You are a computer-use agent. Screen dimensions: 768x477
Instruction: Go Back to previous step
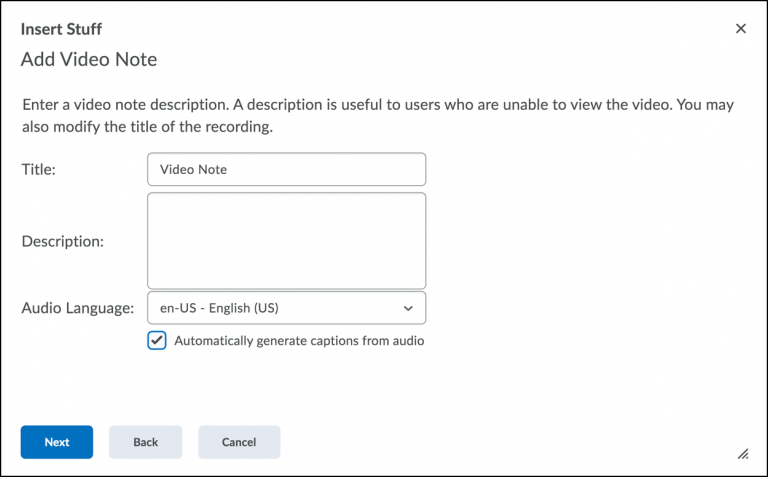pyautogui.click(x=145, y=442)
